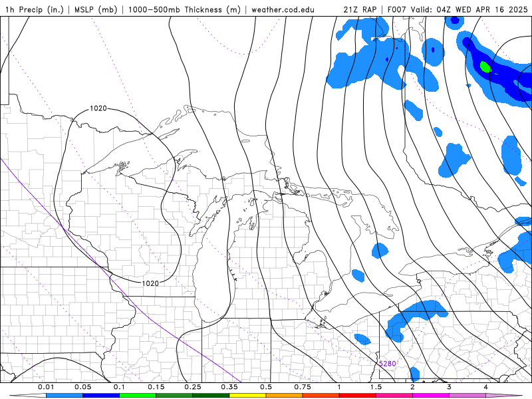Click the 0.05 colorbar tick label

[x=82, y=387]
